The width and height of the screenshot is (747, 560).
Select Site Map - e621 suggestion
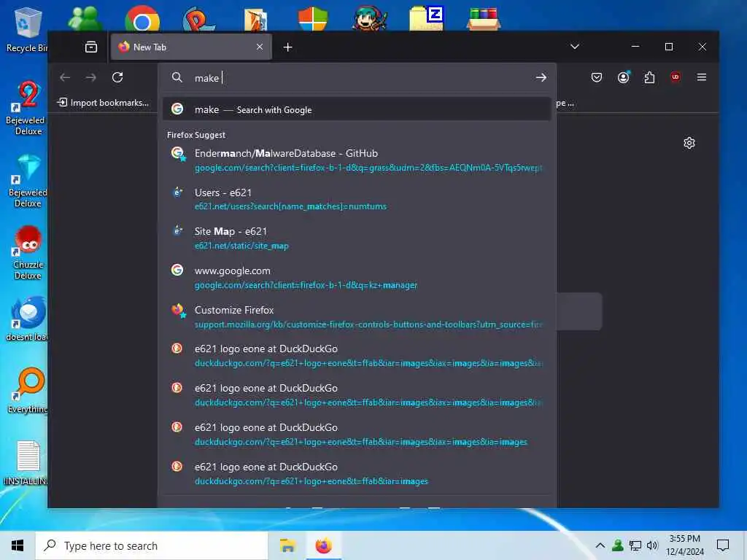pyautogui.click(x=357, y=238)
